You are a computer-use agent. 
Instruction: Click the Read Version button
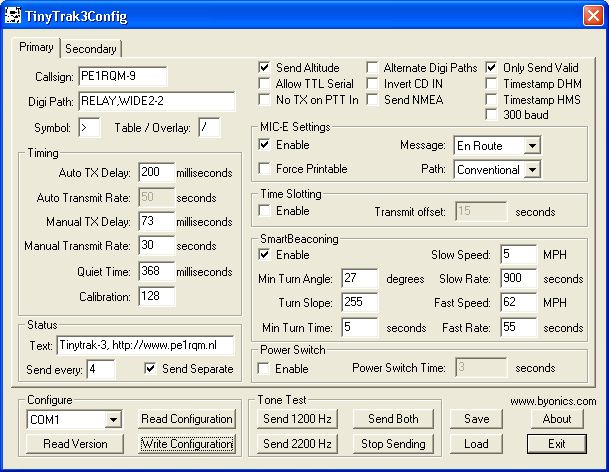[75, 444]
